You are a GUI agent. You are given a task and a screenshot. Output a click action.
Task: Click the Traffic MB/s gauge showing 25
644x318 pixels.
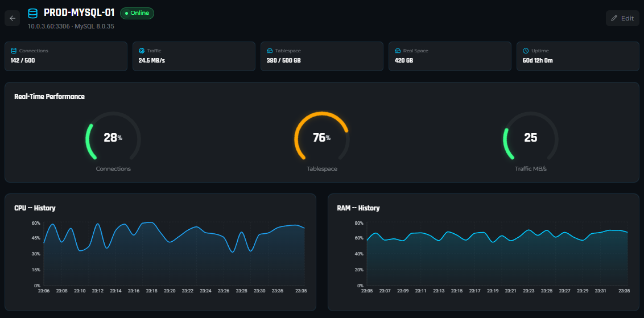tap(530, 138)
